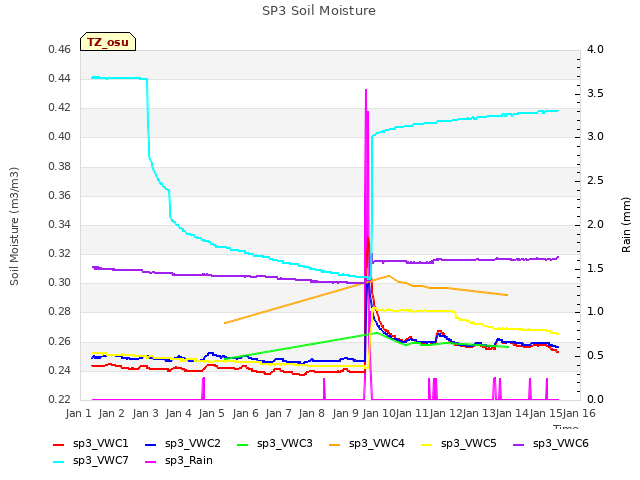Click the green sp3_VWC3 legend swatch
Viewport: 640px width, 480px height.
(x=243, y=444)
